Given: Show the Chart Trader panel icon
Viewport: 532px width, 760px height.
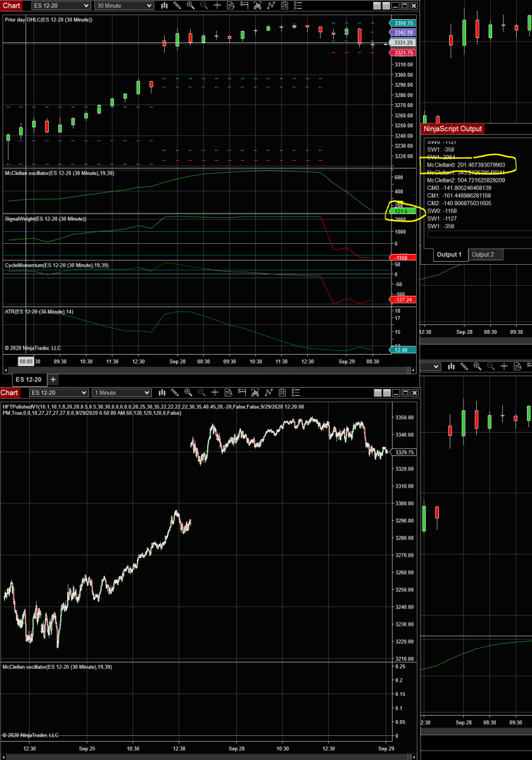Looking at the screenshot, I should pyautogui.click(x=243, y=5).
